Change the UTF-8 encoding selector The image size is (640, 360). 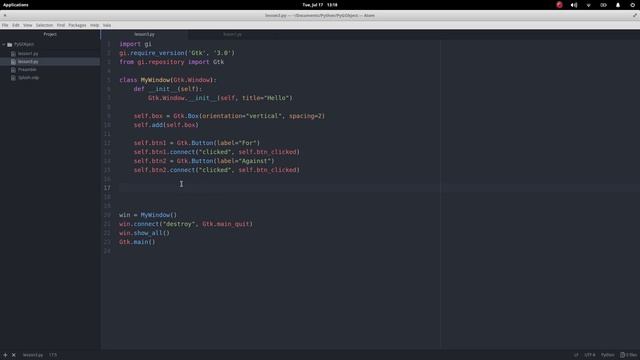click(590, 355)
